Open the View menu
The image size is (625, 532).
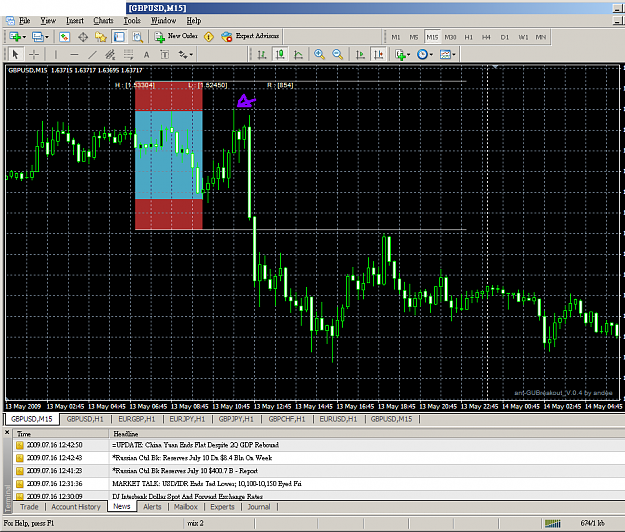tap(48, 21)
